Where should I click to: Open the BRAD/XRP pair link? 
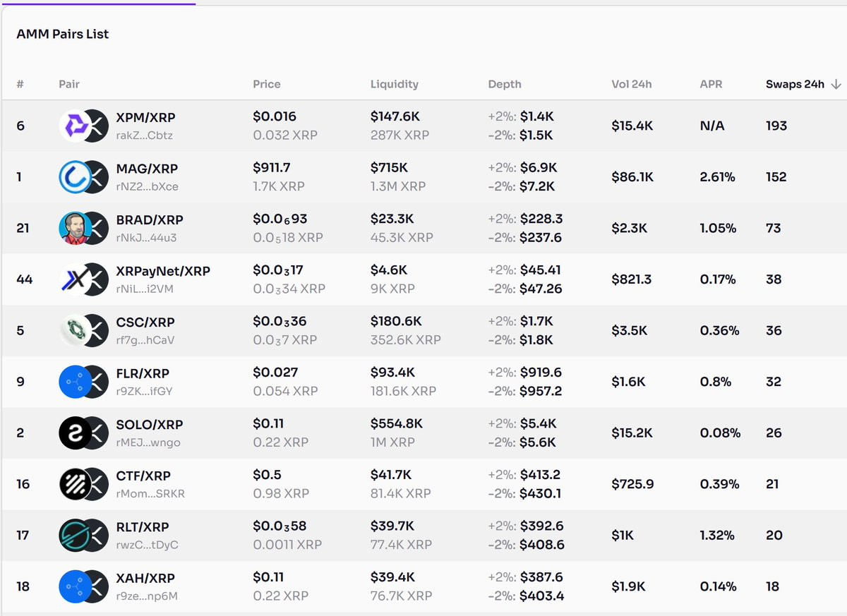(x=150, y=219)
